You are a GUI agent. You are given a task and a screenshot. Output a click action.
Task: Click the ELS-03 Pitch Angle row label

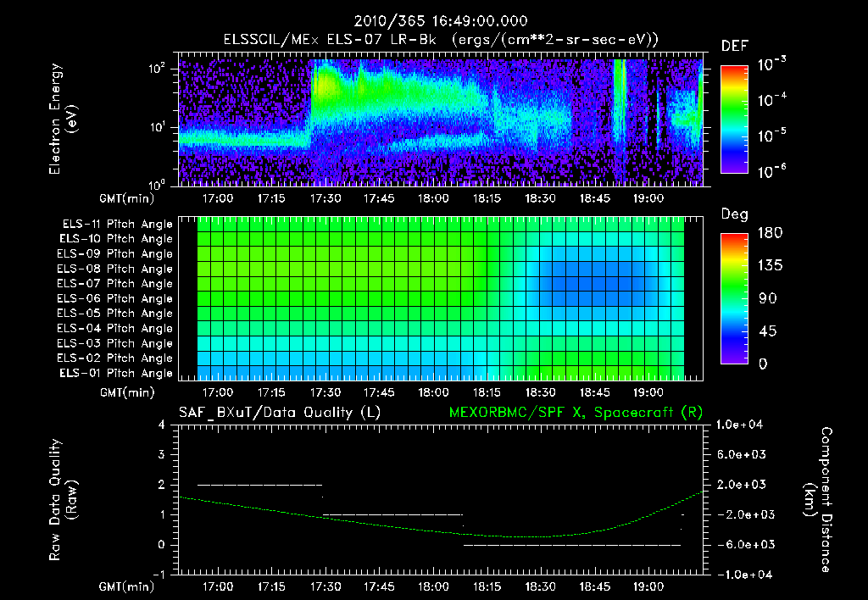point(115,344)
